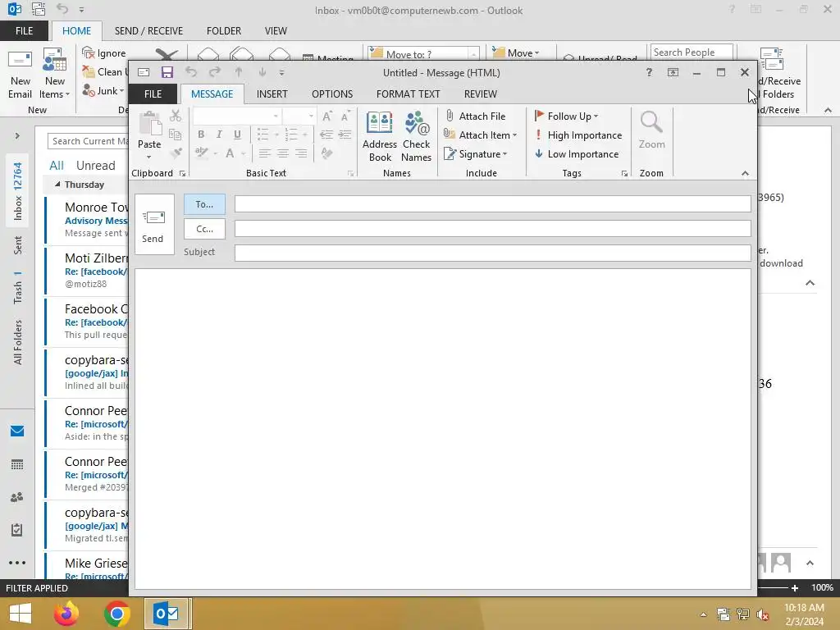Image resolution: width=840 pixels, height=630 pixels.
Task: Click the font color A button
Action: [x=230, y=153]
